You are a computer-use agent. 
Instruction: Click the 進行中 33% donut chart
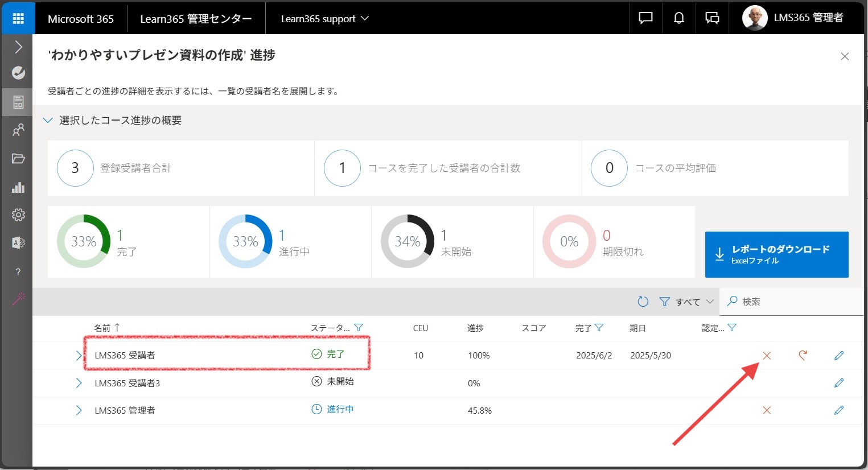tap(245, 241)
